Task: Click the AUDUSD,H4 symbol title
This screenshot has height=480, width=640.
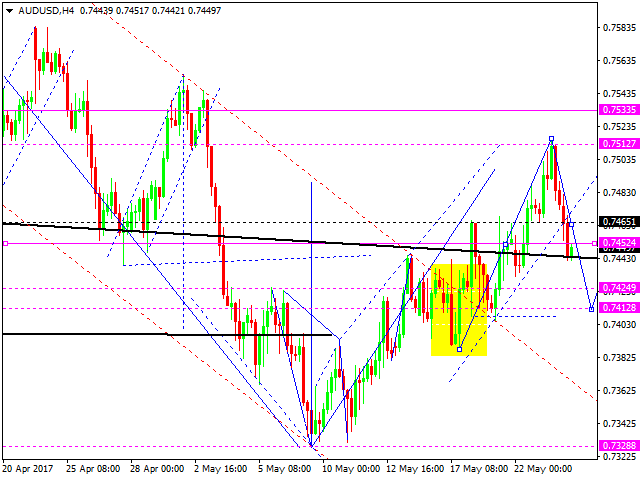Action: (x=47, y=11)
